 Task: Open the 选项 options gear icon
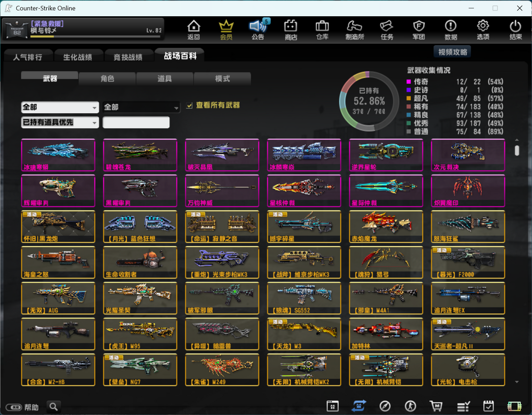pyautogui.click(x=483, y=30)
